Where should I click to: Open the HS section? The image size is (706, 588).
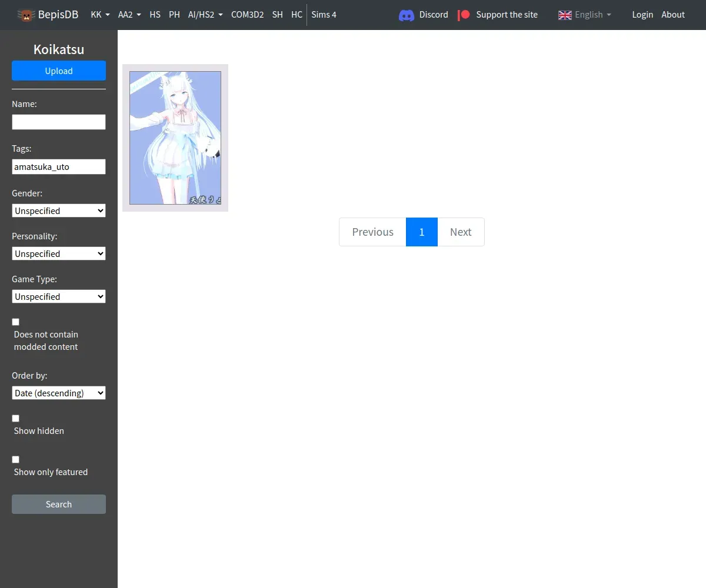pos(155,15)
